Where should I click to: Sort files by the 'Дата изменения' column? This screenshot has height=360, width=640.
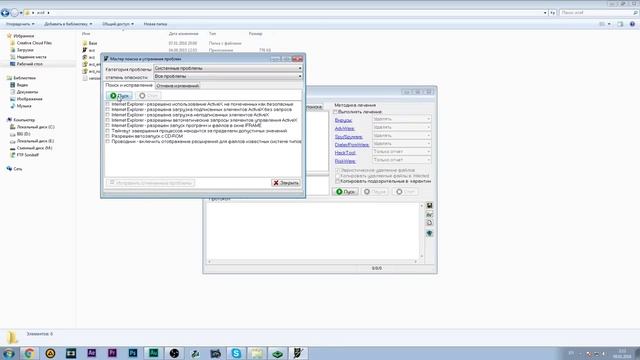pyautogui.click(x=184, y=34)
